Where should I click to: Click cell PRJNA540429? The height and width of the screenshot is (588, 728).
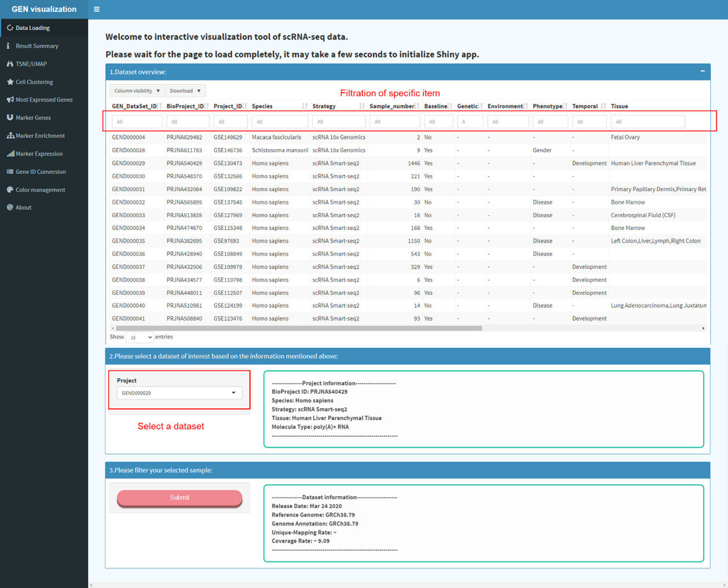[184, 163]
